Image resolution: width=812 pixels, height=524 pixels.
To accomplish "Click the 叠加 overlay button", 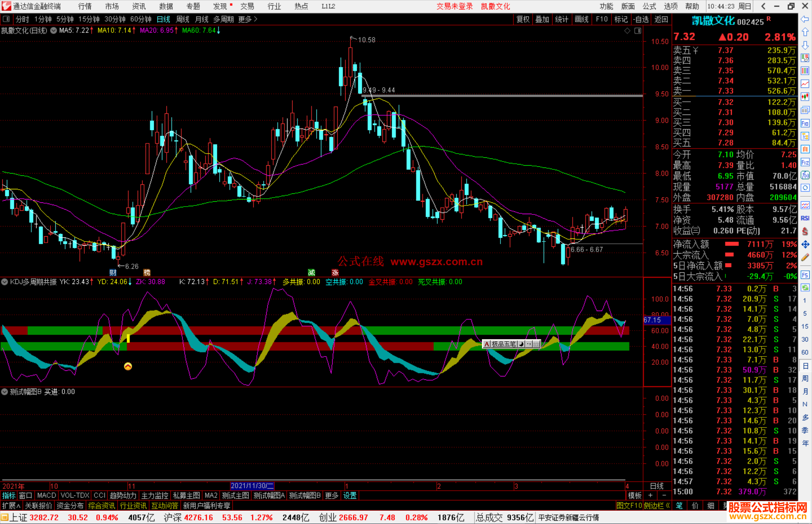I will click(542, 19).
